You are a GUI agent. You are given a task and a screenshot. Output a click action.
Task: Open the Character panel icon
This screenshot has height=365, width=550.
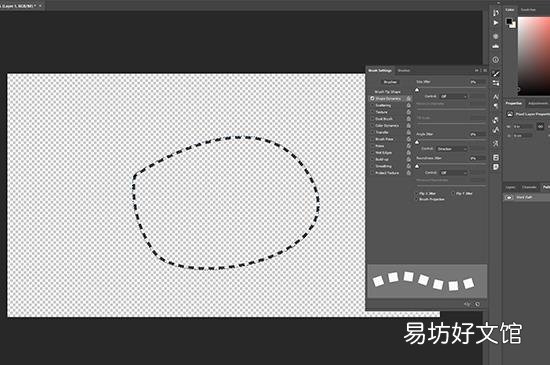coord(496,96)
